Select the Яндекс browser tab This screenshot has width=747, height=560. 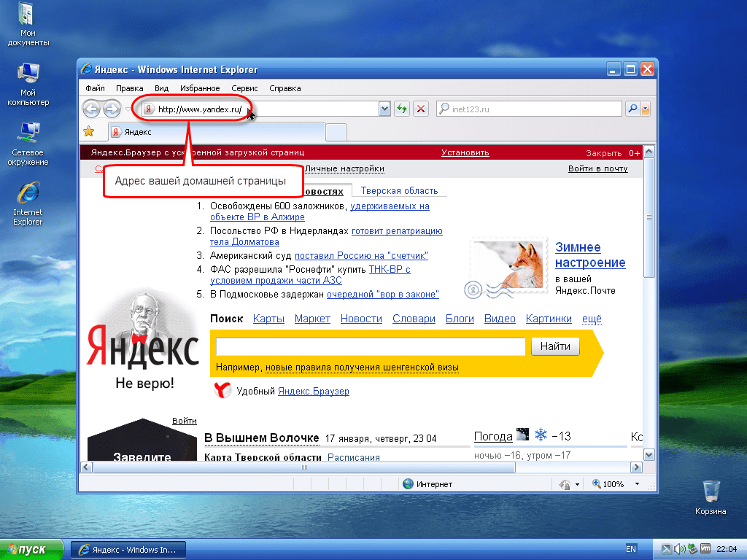217,132
